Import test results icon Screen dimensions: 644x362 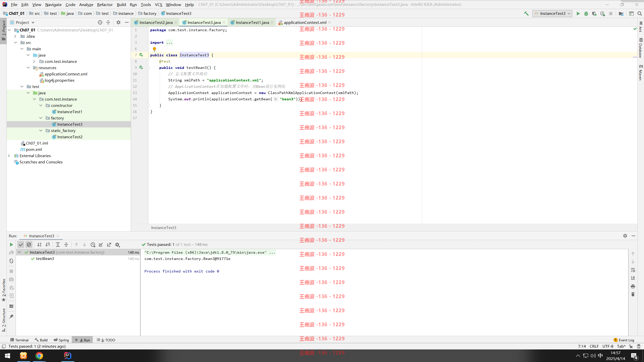click(101, 245)
